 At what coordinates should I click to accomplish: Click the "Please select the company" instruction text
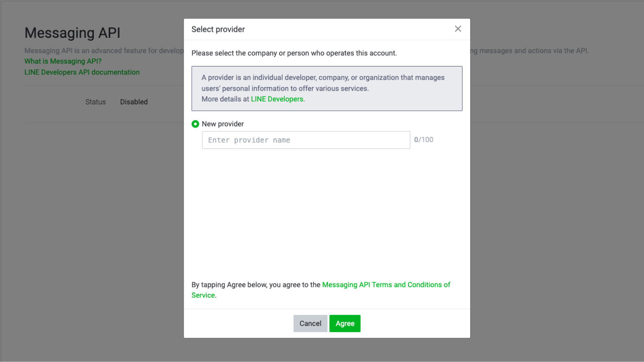point(294,53)
